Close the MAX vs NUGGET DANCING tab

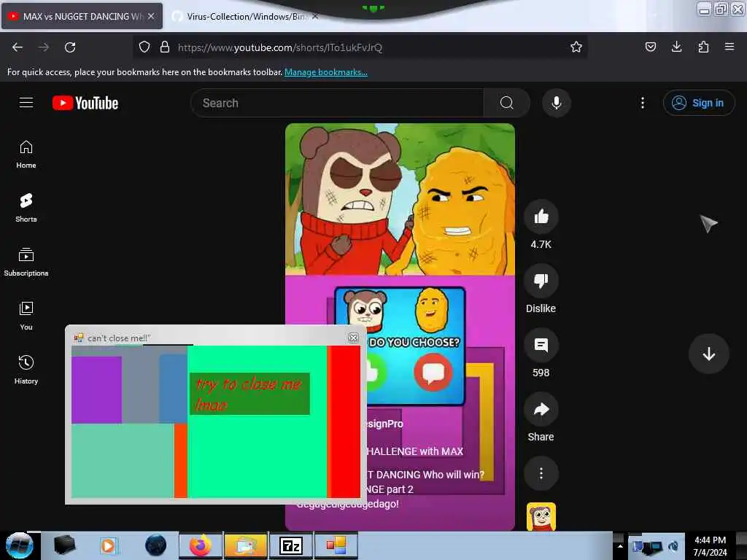coord(150,16)
